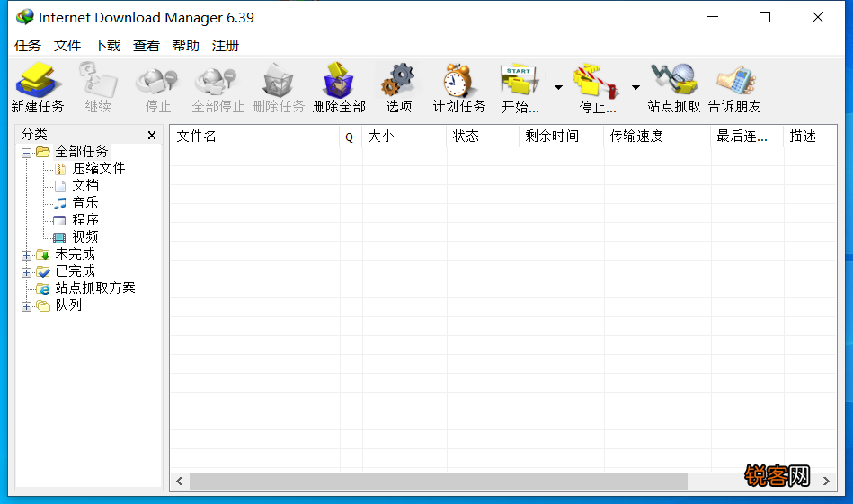Maximize the Internet Download Manager window
Image resolution: width=853 pixels, height=504 pixels.
coord(765,17)
